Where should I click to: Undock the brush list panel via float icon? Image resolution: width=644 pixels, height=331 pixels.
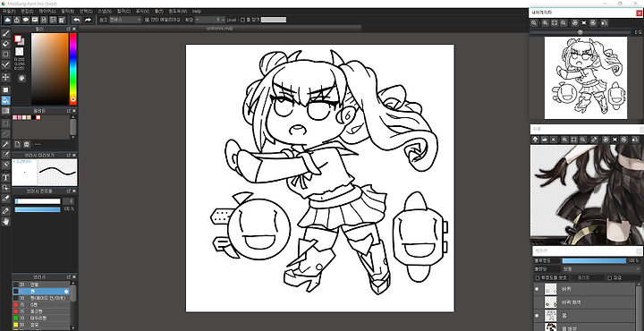click(69, 276)
